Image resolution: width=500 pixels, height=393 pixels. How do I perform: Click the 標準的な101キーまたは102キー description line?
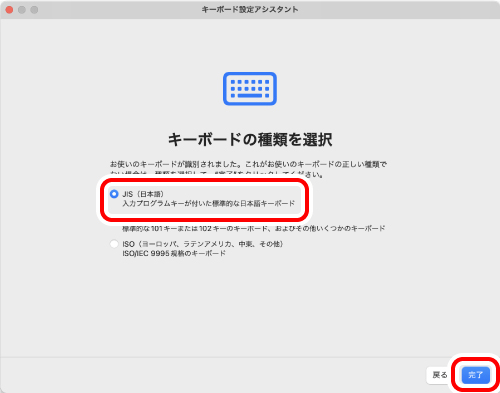click(x=254, y=228)
